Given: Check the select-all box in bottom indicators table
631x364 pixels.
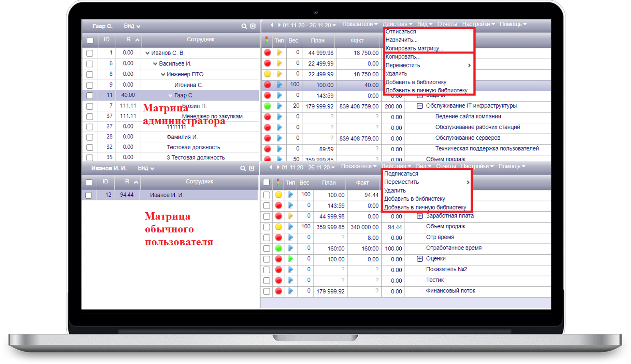Looking at the screenshot, I should pos(267,182).
